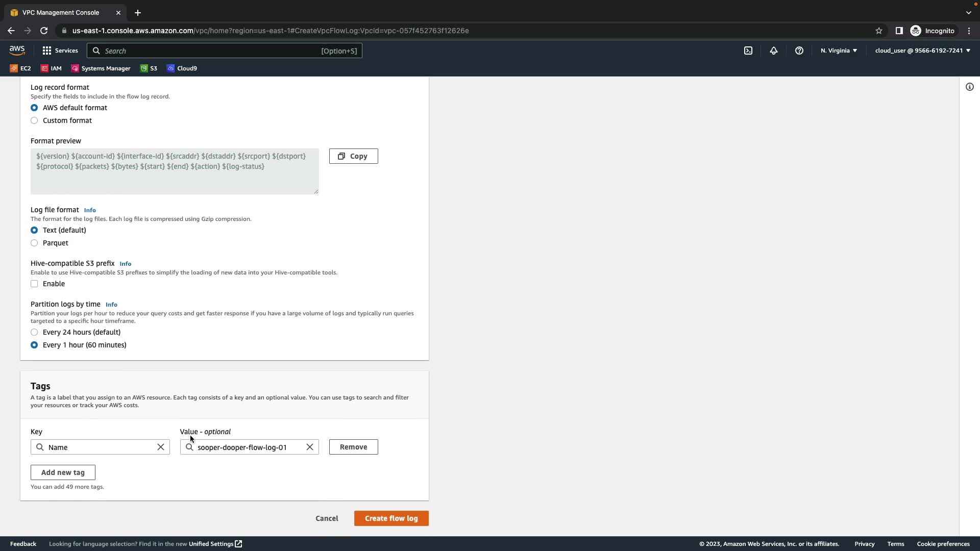Open the Systems Manager bookmark
The width and height of the screenshot is (980, 551).
tap(101, 68)
